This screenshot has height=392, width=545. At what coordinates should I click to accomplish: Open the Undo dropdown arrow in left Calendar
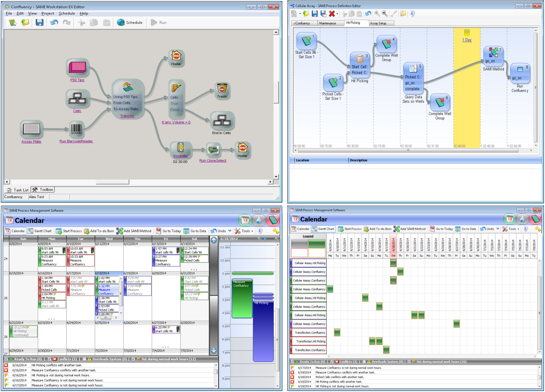[x=230, y=231]
